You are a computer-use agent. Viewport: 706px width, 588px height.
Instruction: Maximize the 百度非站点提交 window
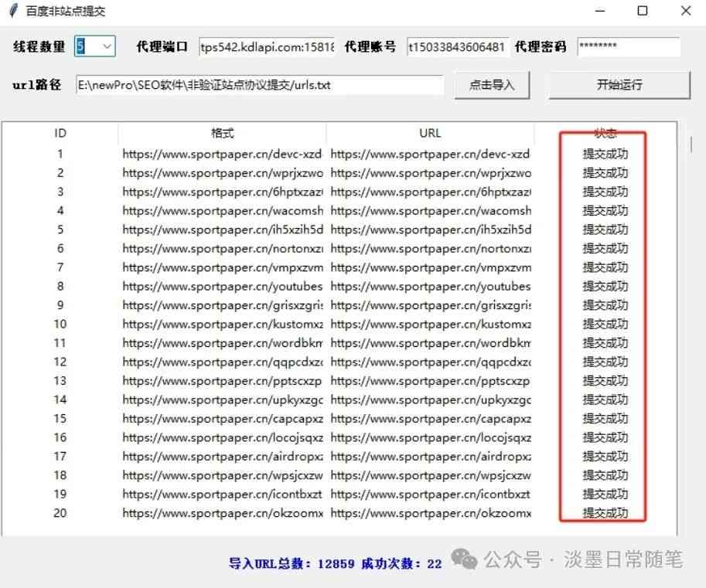(x=643, y=11)
